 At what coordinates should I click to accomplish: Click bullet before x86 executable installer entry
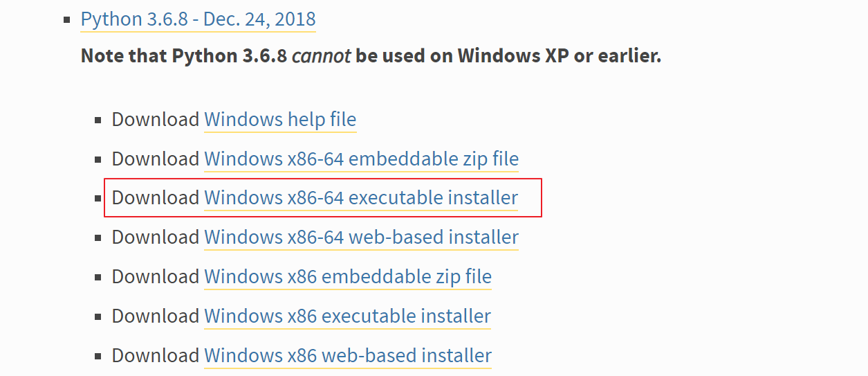[x=98, y=317]
